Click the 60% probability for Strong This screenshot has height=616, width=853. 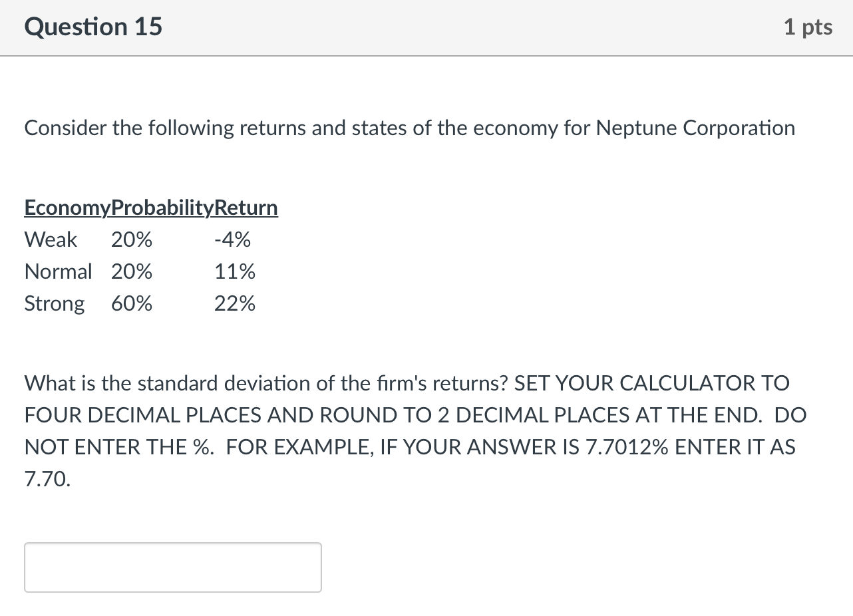[x=132, y=304]
